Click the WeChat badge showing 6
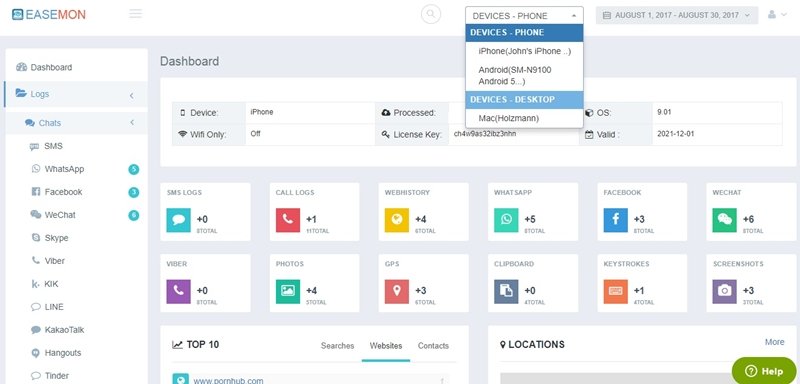Screen dimensions: 800x384 134,215
